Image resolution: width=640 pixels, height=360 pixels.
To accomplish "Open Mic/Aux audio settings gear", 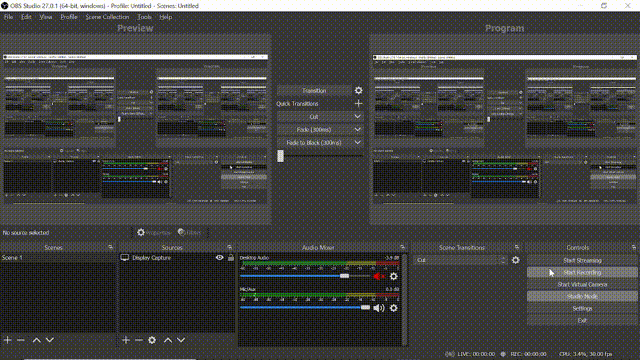I will pos(393,308).
